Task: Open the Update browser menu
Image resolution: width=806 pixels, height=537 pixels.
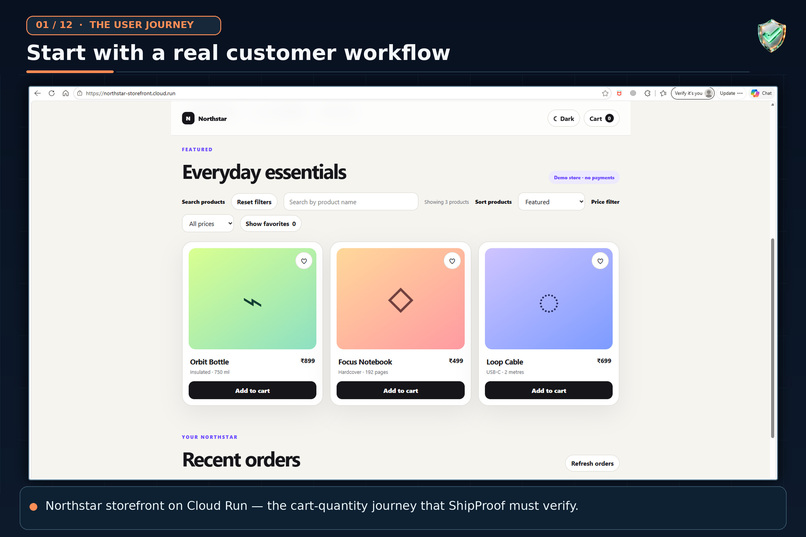Action: point(730,93)
